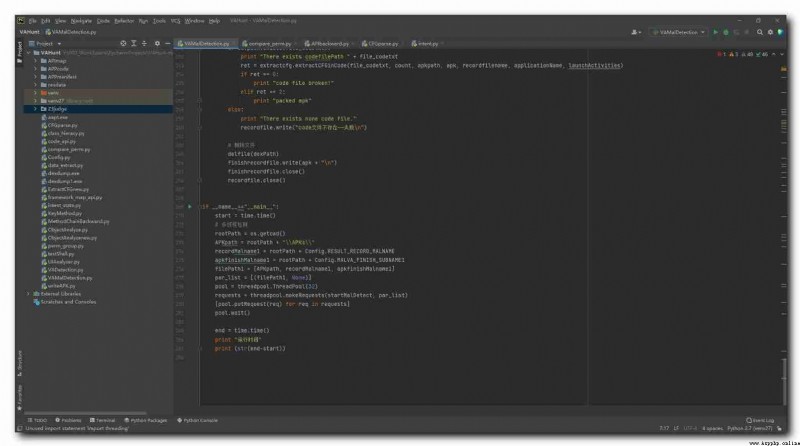Click the select opened file target icon

coord(123,44)
